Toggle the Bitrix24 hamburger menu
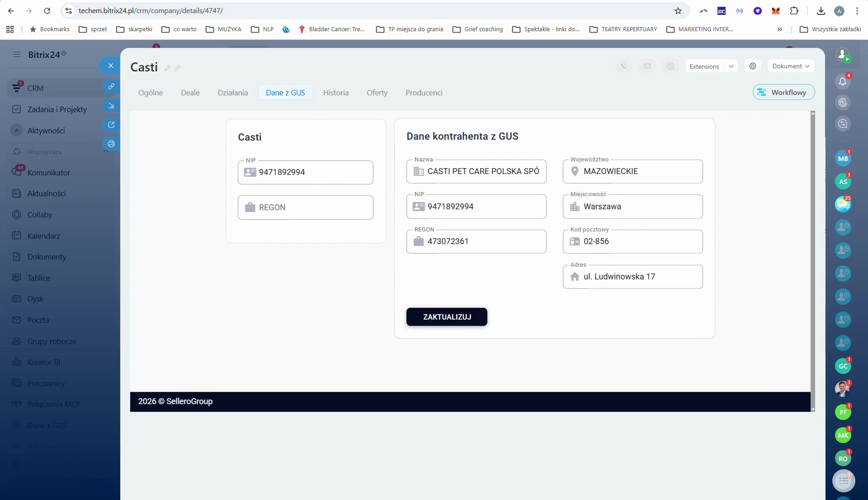 17,55
